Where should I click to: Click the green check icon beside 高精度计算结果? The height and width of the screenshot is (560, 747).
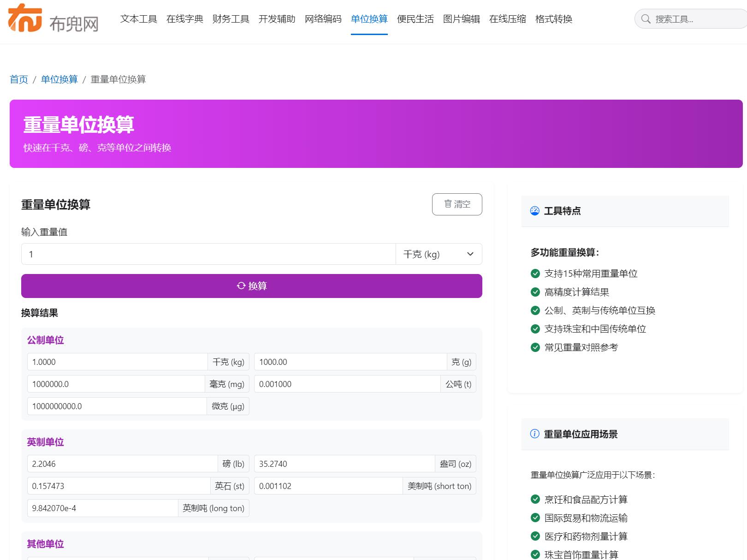[x=535, y=292]
